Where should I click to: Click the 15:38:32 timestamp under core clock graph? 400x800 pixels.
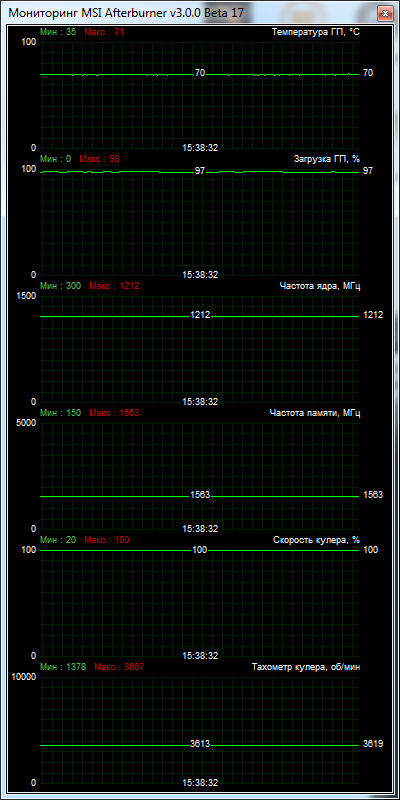pyautogui.click(x=200, y=402)
